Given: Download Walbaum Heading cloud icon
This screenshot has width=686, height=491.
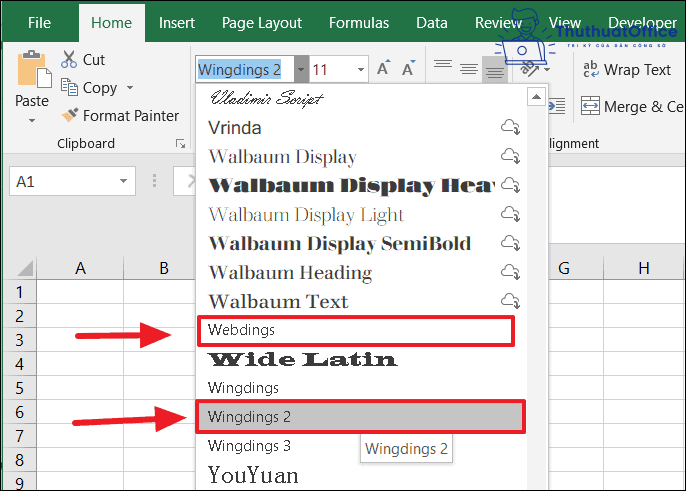Looking at the screenshot, I should point(510,271).
